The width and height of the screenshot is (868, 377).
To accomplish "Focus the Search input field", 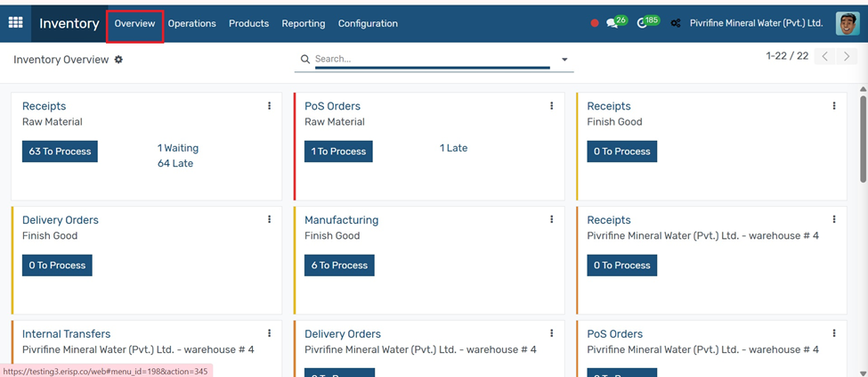I will point(432,59).
